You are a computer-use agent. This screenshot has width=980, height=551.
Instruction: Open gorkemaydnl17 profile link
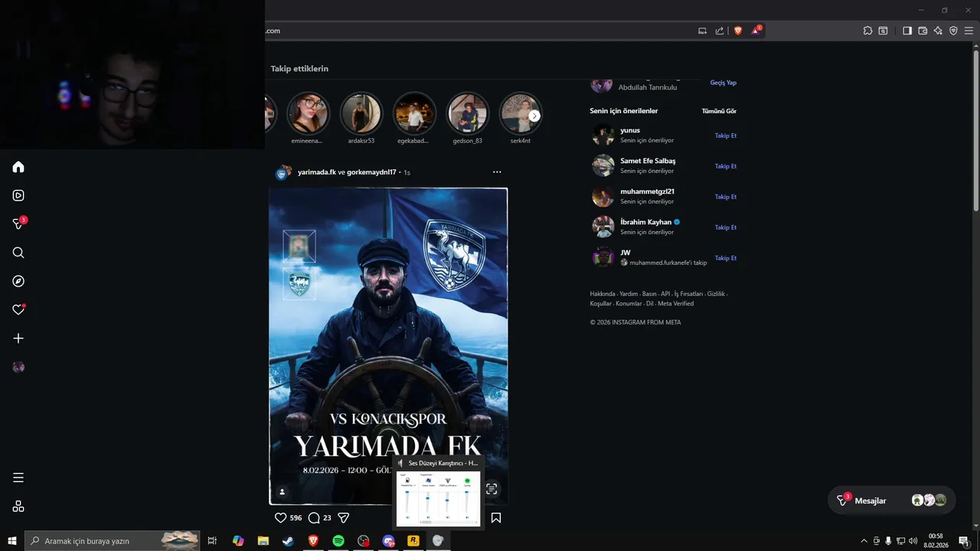pos(371,172)
